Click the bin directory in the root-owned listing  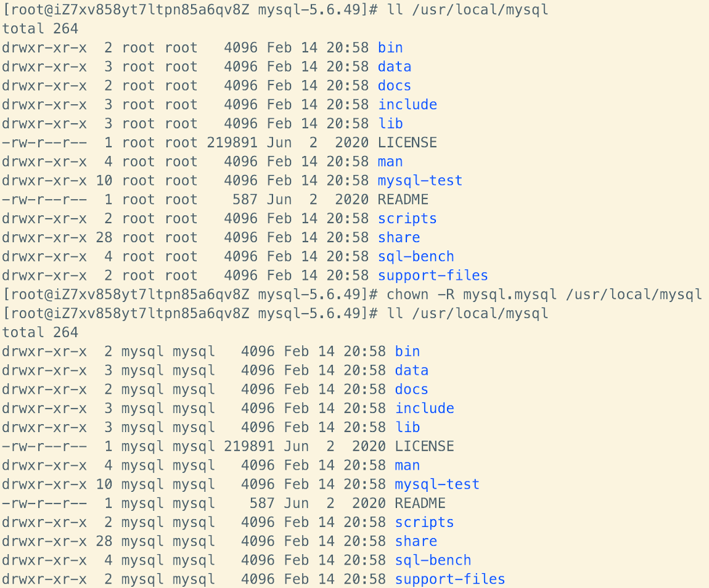pos(390,47)
